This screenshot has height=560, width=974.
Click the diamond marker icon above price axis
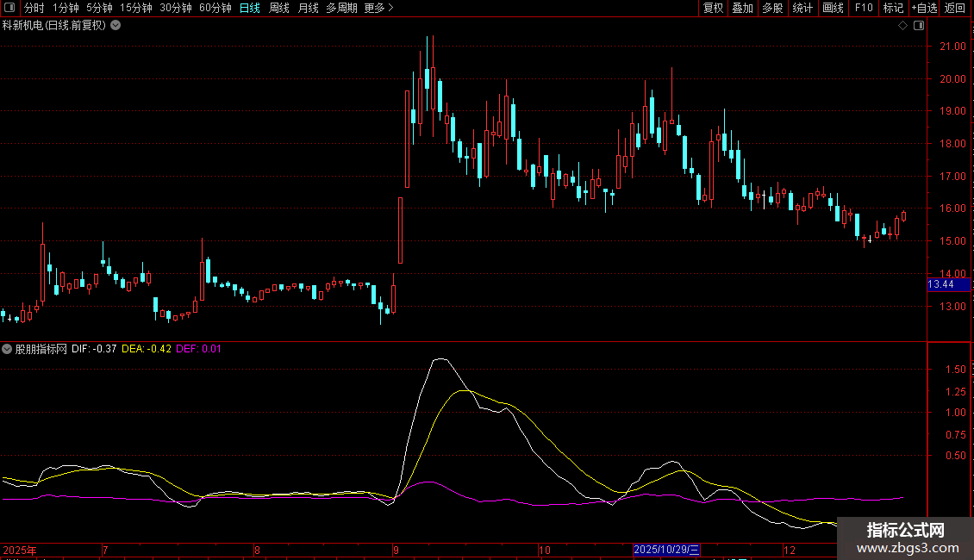902,26
